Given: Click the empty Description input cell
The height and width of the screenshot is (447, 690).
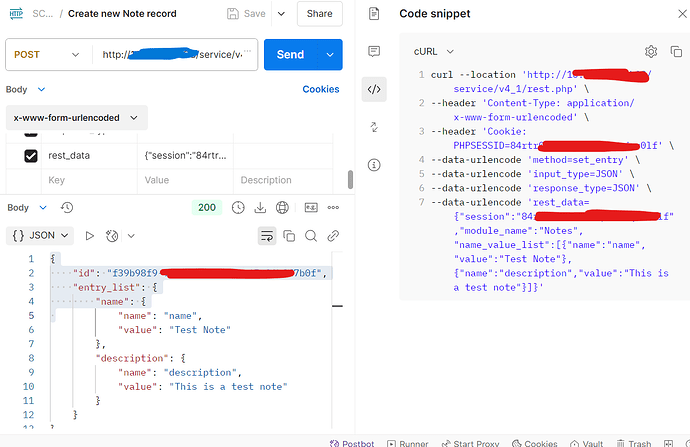Looking at the screenshot, I should [x=283, y=180].
